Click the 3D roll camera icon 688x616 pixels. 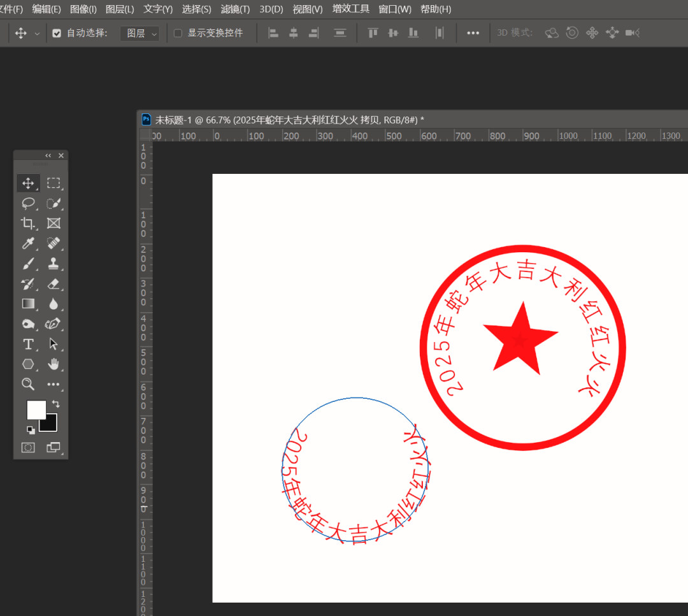[x=572, y=33]
